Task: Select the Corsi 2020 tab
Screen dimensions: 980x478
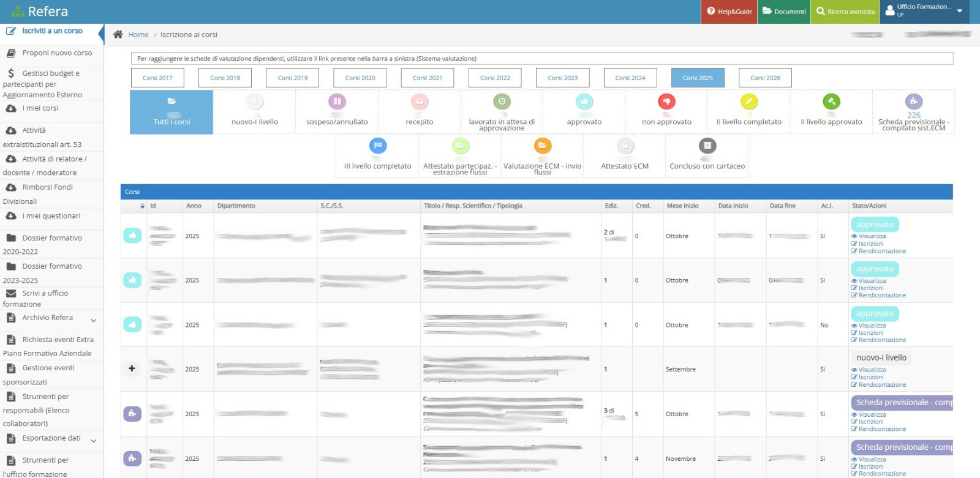Action: point(360,78)
